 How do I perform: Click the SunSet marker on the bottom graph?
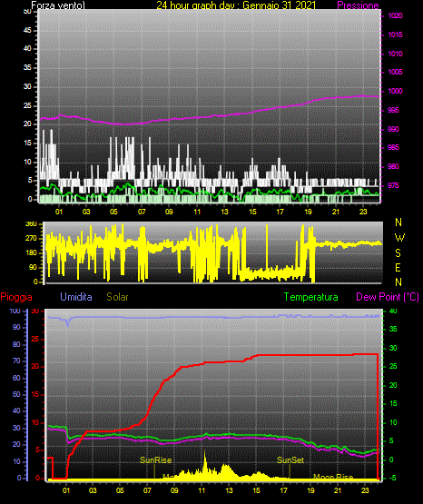[290, 460]
